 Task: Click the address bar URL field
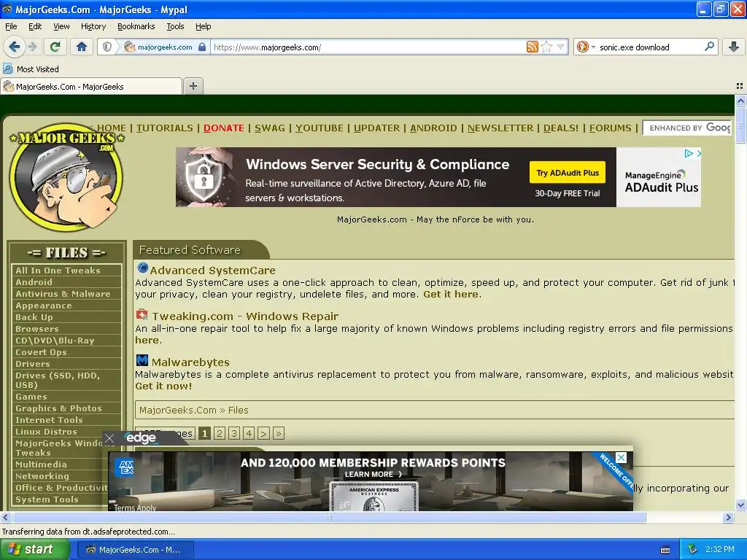(x=368, y=47)
